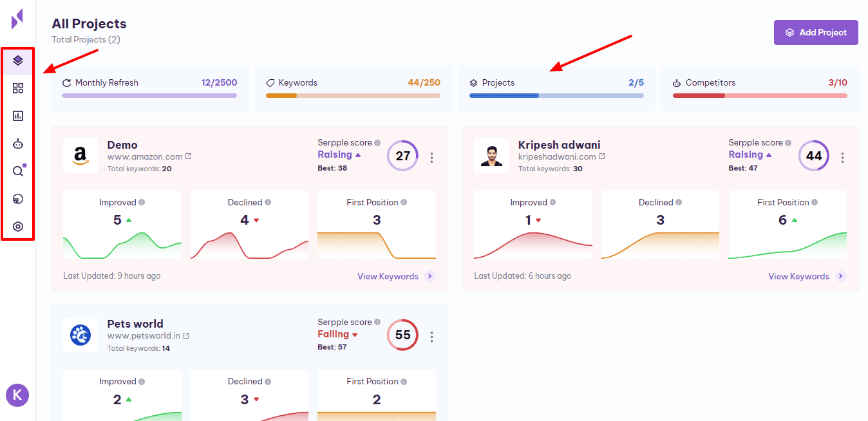The image size is (868, 421).
Task: Click the Serpple logo at top left
Action: 17,19
